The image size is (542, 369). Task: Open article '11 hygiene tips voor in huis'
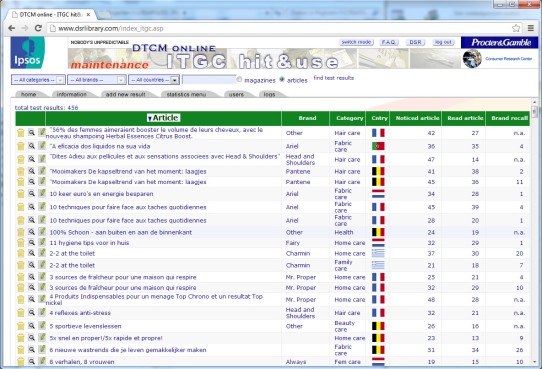[89, 243]
